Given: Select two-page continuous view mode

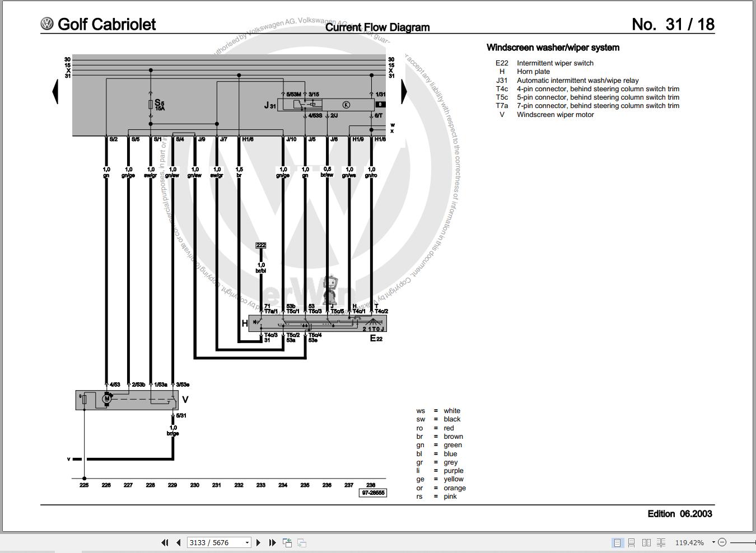Looking at the screenshot, I should [x=661, y=542].
